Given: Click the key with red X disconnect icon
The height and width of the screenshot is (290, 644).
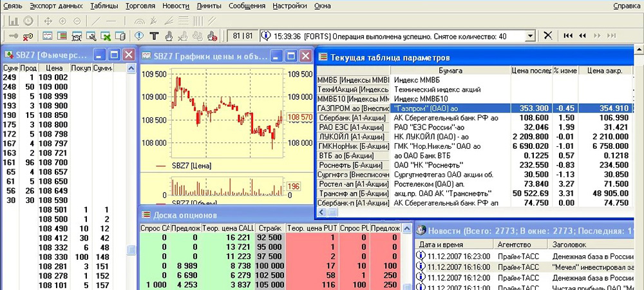Looking at the screenshot, I should pyautogui.click(x=28, y=36).
